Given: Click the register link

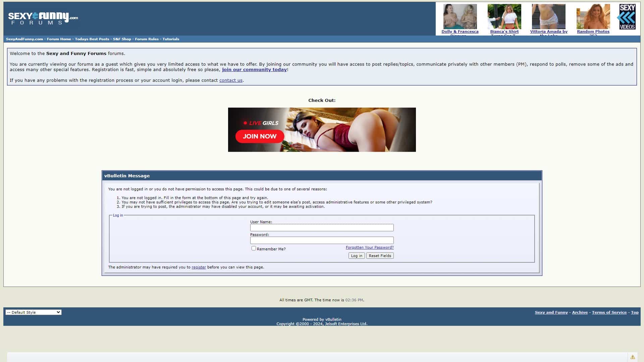Looking at the screenshot, I should (199, 267).
